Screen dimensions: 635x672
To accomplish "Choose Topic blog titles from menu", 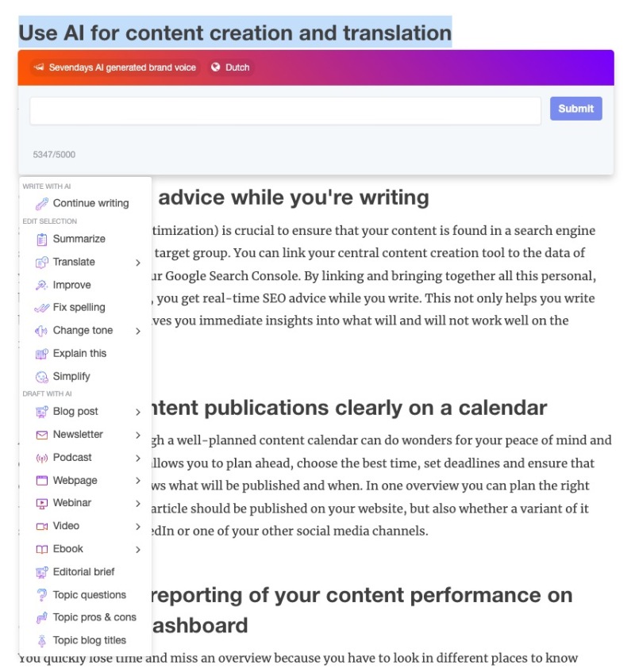I will click(89, 640).
